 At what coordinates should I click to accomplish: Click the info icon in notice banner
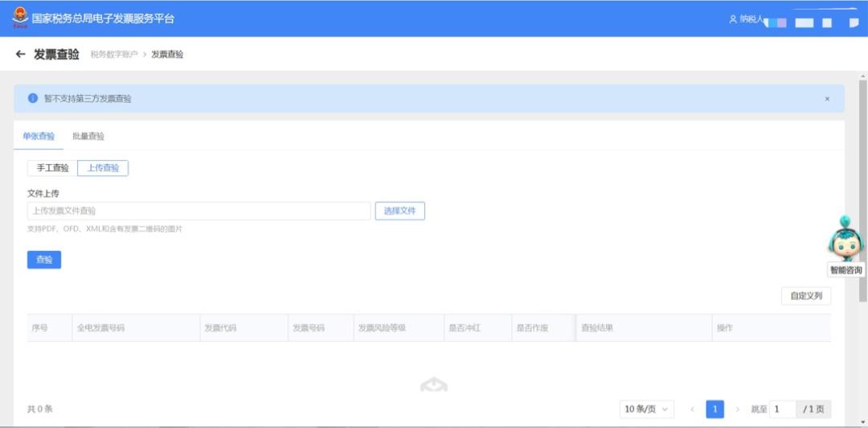coord(33,98)
